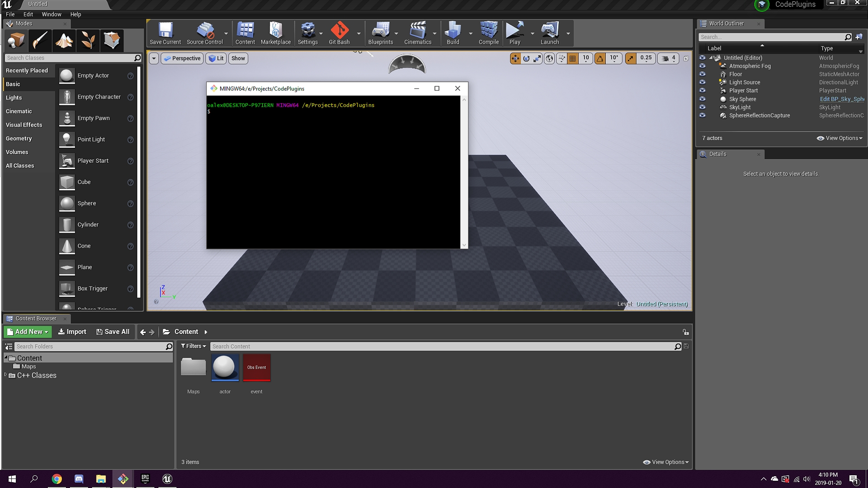Select the Landscape mode mountain icon
This screenshot has width=868, height=488.
click(64, 41)
